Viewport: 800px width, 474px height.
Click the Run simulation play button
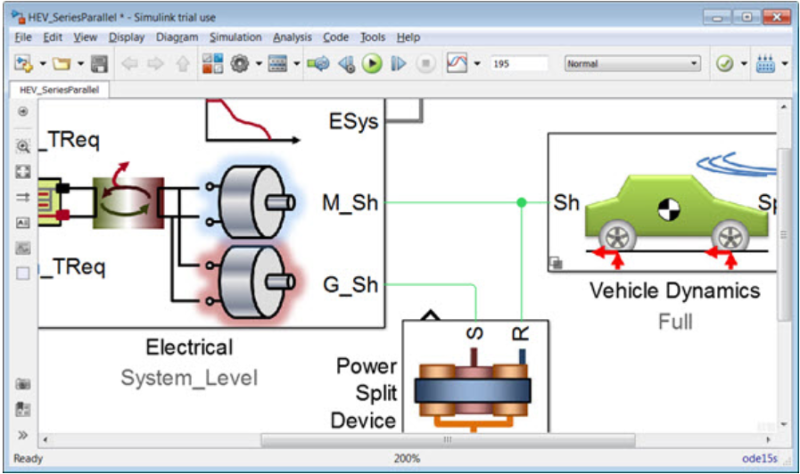pos(372,64)
